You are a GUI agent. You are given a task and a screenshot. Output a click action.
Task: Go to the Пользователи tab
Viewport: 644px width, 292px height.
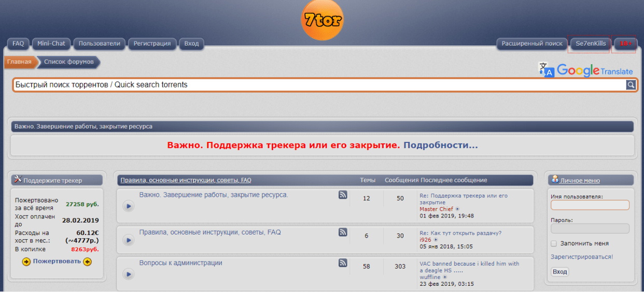[99, 43]
